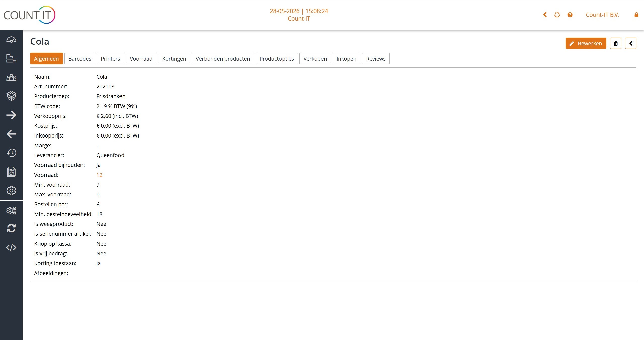
Task: Click the BTW code value 2 - 9 % BTW
Action: (x=117, y=106)
